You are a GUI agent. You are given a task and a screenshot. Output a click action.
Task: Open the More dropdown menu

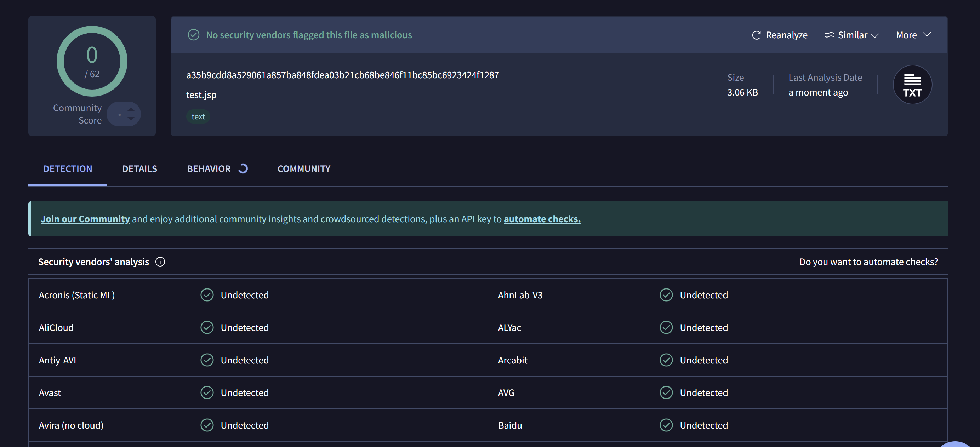(x=913, y=35)
